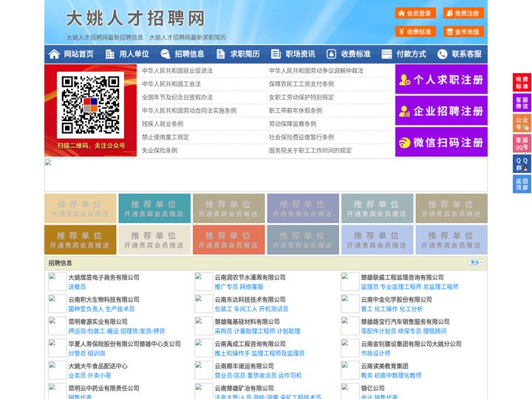
Task: Open 昆明春源实业有限公司 company link
Action: click(x=98, y=321)
